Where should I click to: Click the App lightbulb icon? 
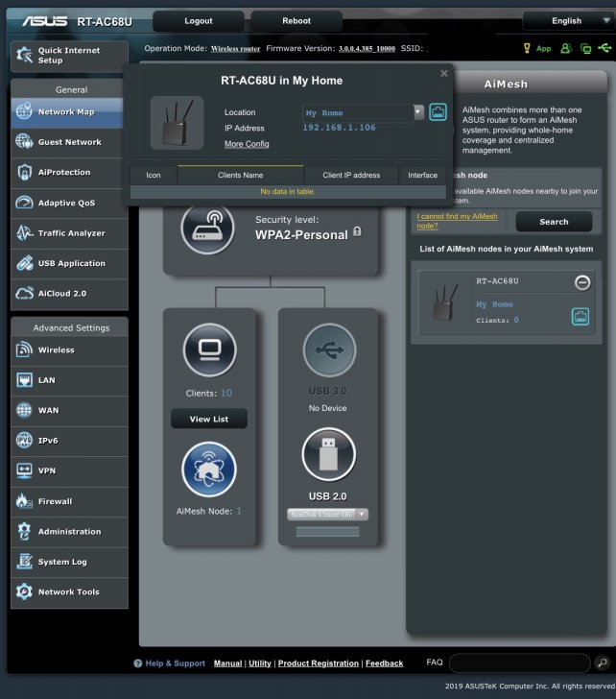pyautogui.click(x=527, y=48)
